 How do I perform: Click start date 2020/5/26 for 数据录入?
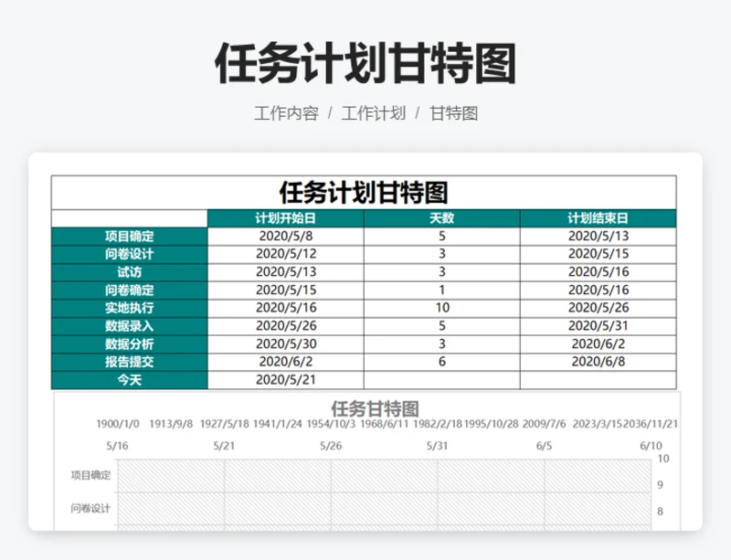point(286,326)
